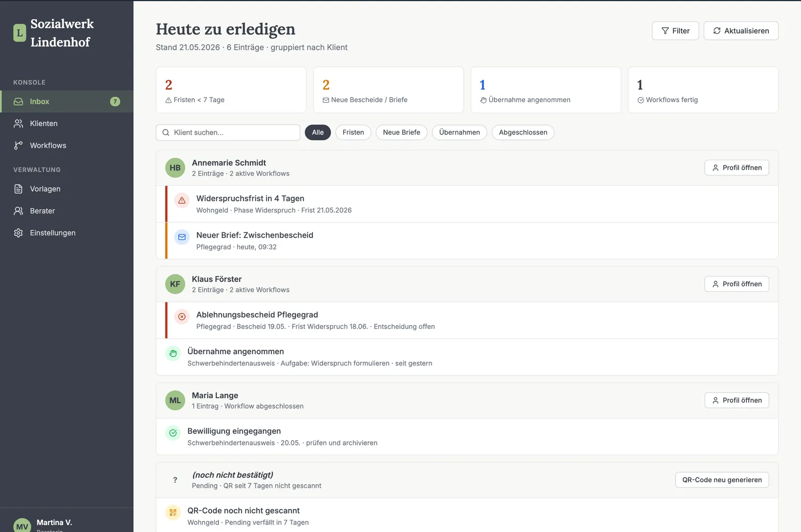
Task: Click the Annemarie Schmidt client name
Action: (229, 163)
